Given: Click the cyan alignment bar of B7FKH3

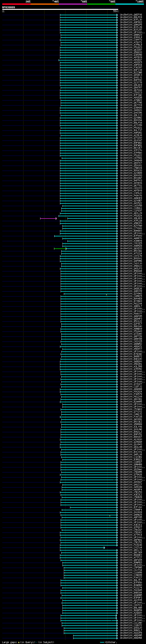Looking at the screenshot, I should [86, 236].
